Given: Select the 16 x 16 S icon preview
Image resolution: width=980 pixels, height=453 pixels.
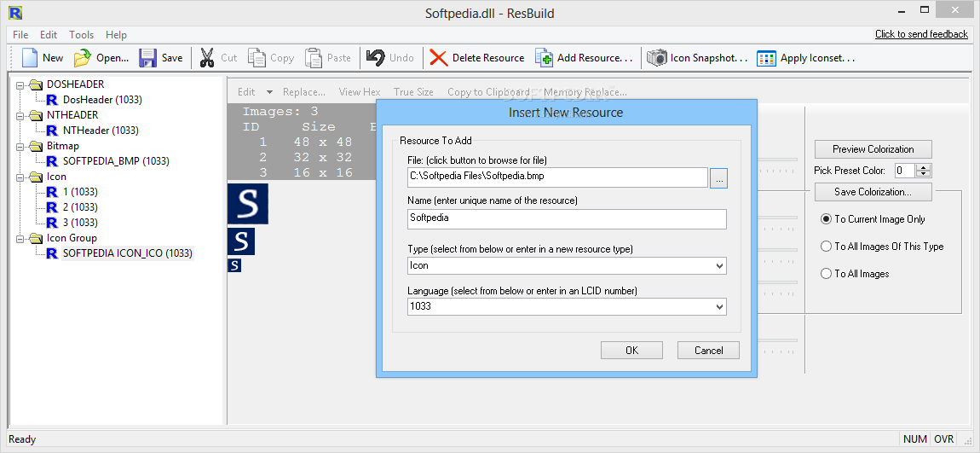Looking at the screenshot, I should click(234, 266).
